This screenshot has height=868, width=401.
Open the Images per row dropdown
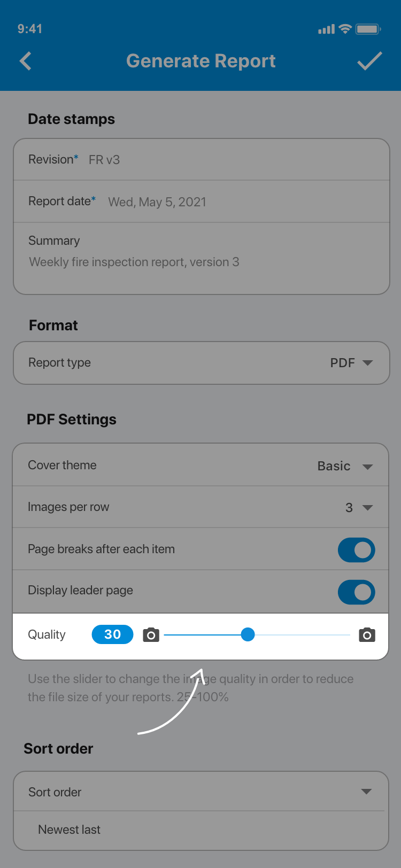pyautogui.click(x=359, y=507)
